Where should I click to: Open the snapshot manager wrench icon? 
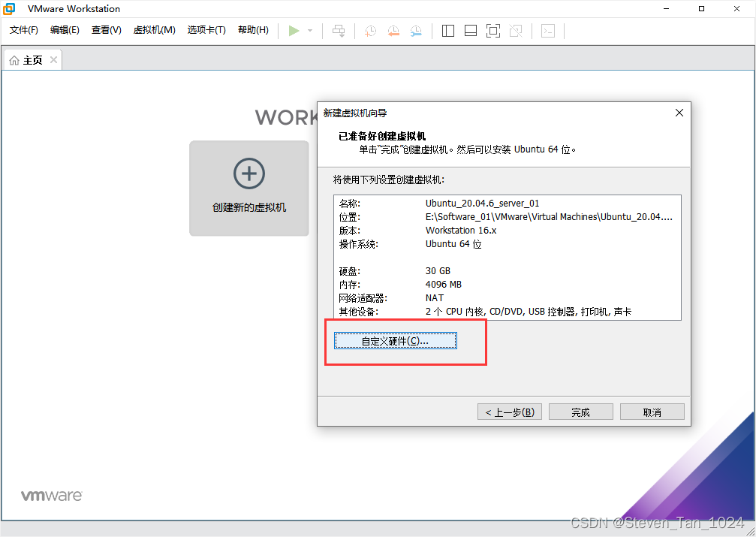(416, 32)
